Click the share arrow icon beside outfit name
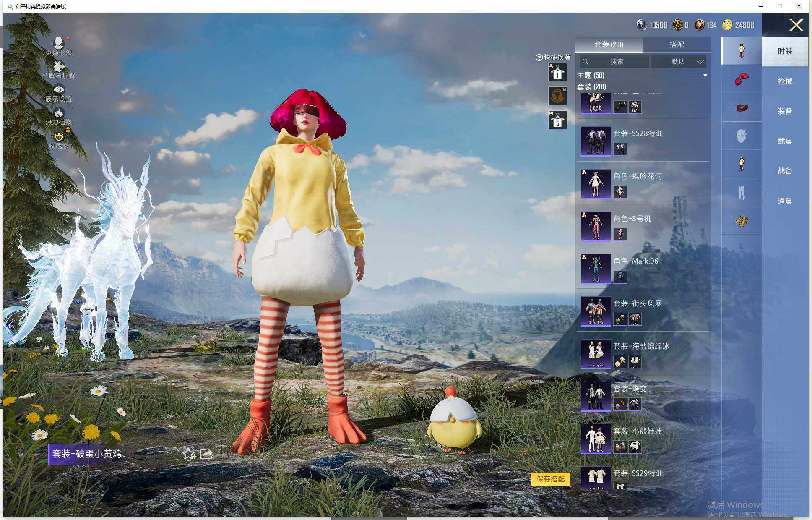This screenshot has width=812, height=520. (206, 454)
